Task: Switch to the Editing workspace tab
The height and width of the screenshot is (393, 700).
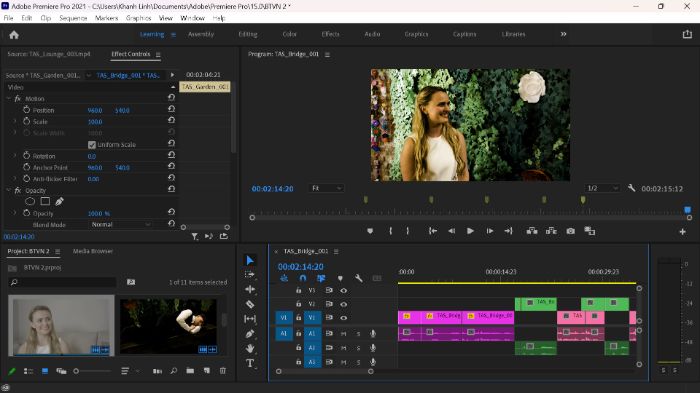Action: [248, 34]
